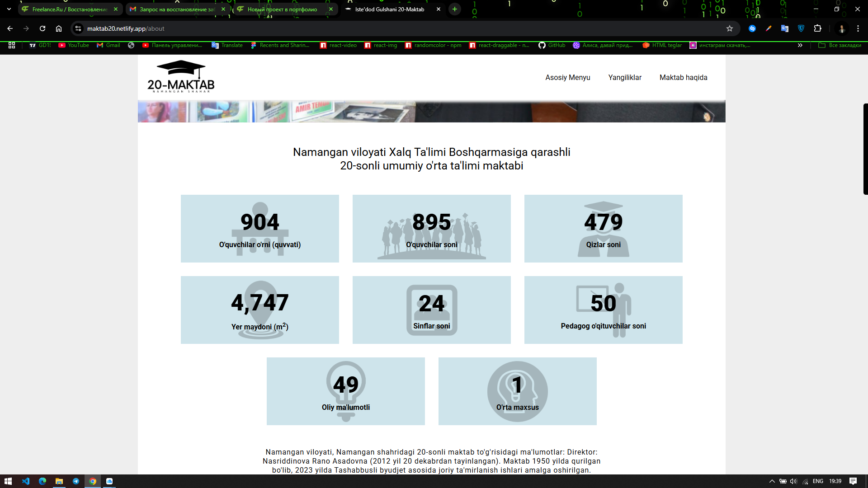Open the taskbar clock showing 19:39
This screenshot has height=488, width=868.
click(x=835, y=481)
